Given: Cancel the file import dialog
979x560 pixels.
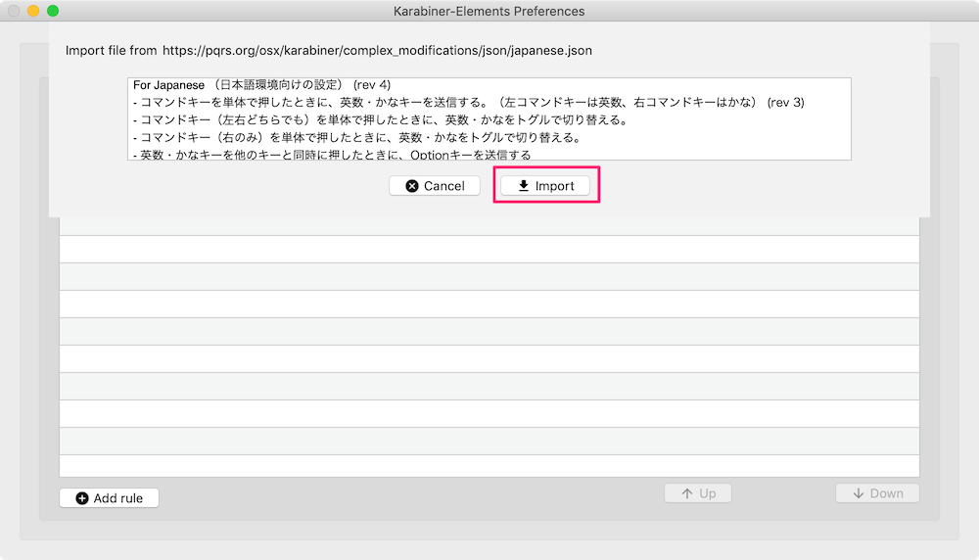Looking at the screenshot, I should pos(435,186).
